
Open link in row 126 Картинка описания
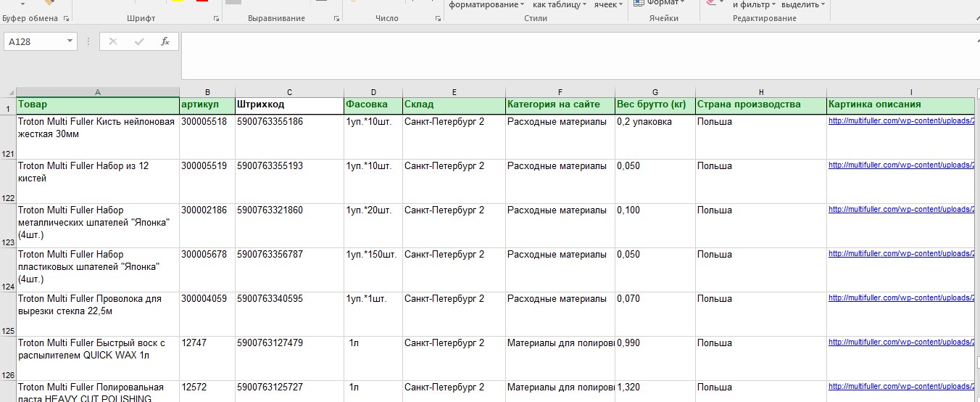tap(901, 342)
